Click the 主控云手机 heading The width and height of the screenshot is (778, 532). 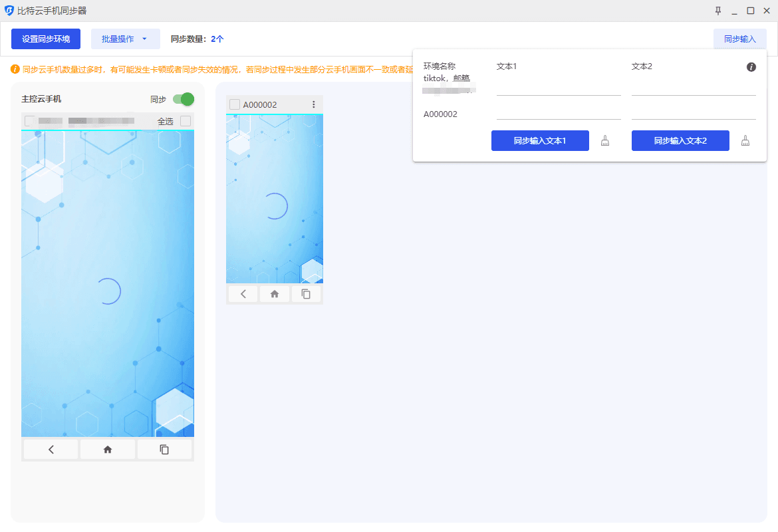tap(41, 99)
